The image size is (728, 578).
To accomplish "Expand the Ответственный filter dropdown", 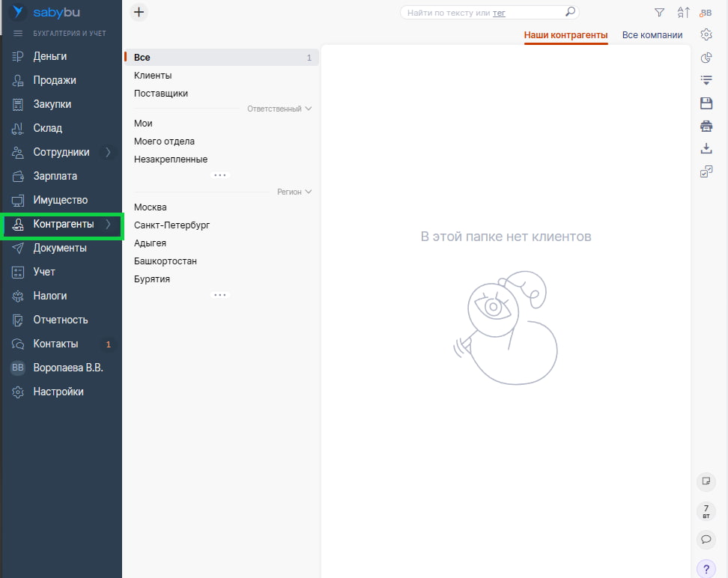I will tap(279, 109).
